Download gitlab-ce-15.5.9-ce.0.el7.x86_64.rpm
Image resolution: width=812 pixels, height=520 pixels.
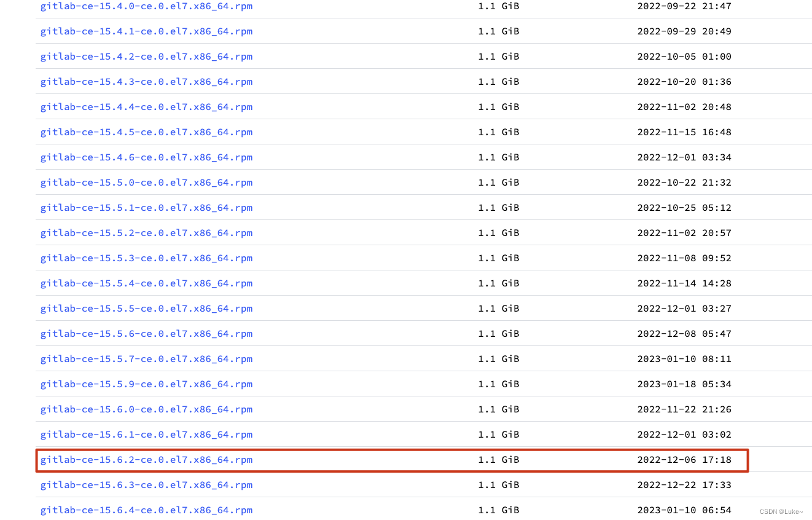coord(146,384)
